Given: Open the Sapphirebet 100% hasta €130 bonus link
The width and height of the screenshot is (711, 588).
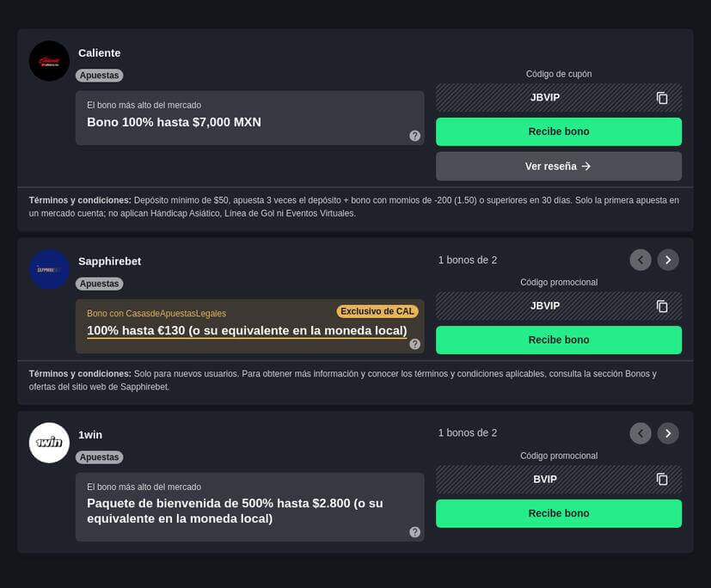Looking at the screenshot, I should pyautogui.click(x=247, y=331).
